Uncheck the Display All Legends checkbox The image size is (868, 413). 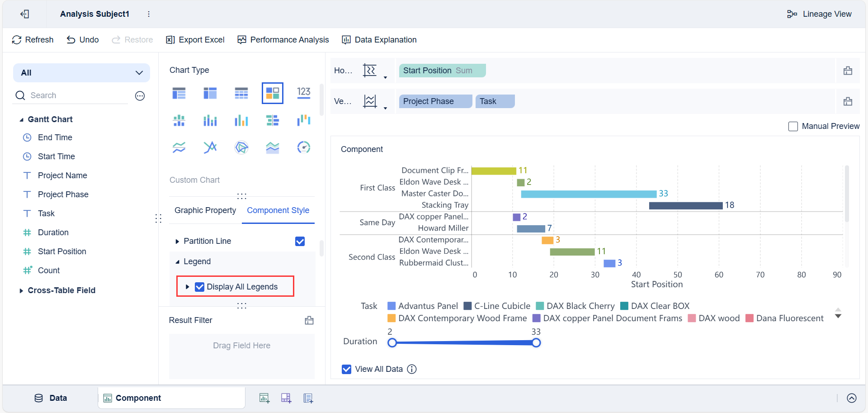click(199, 286)
